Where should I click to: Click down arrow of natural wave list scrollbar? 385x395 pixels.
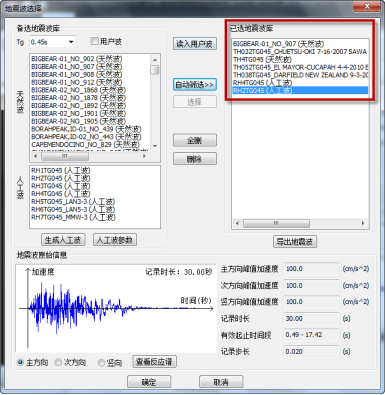[155, 146]
